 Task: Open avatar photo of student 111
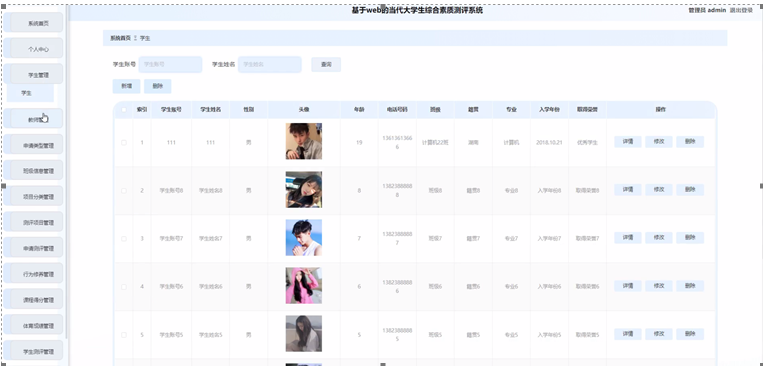[x=304, y=141]
